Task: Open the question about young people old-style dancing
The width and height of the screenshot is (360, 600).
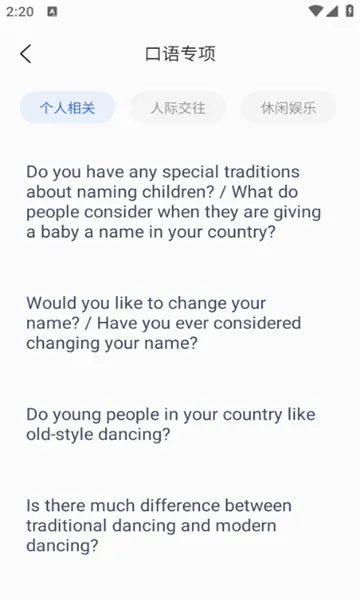Action: pyautogui.click(x=171, y=424)
